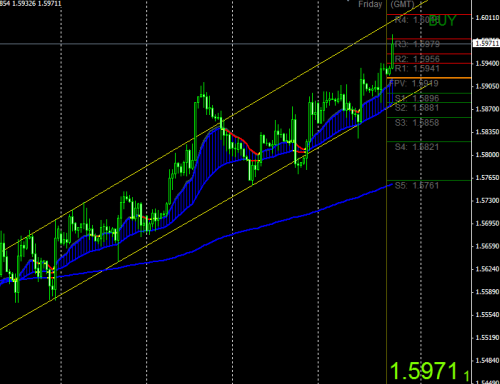Screen dimensions: 500x384
Task: Select the R1: 1.5941 resistance label
Action: pyautogui.click(x=417, y=68)
